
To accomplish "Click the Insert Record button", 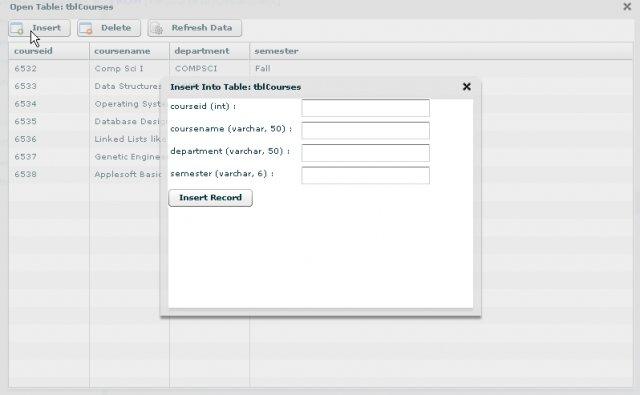I will (x=211, y=198).
